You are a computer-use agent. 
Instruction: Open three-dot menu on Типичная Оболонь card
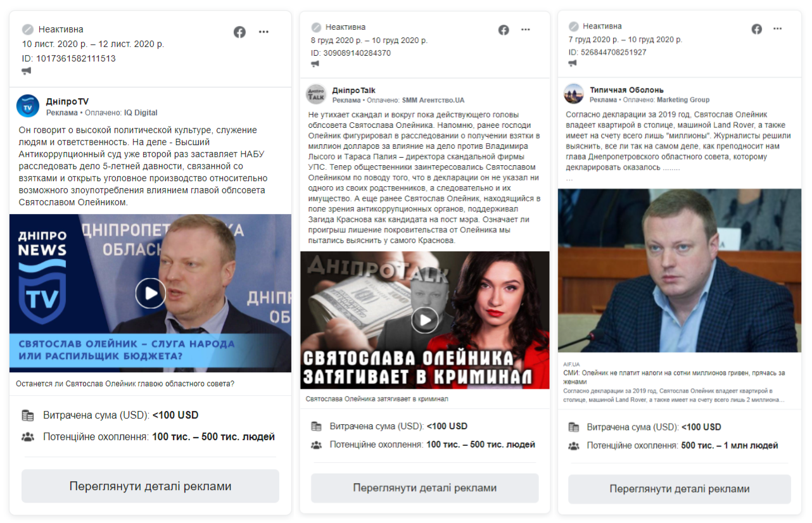(778, 29)
